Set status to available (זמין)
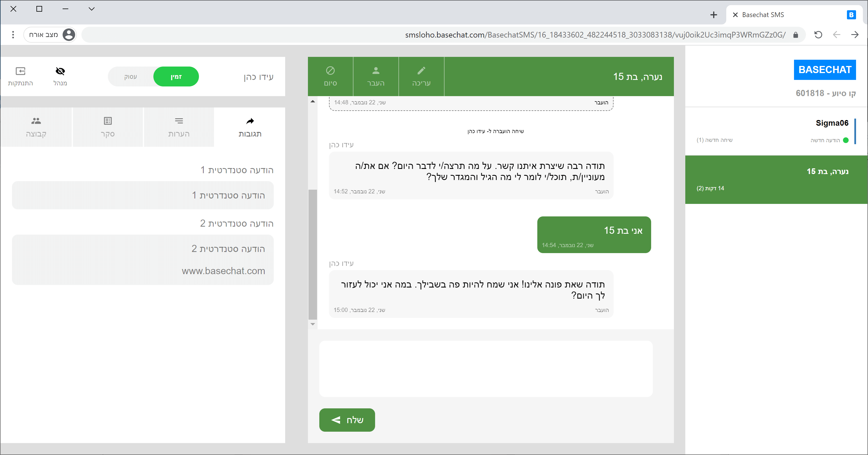This screenshot has height=455, width=868. click(176, 77)
